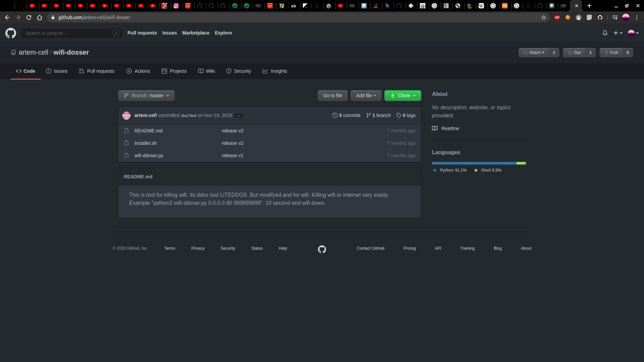The height and width of the screenshot is (362, 644).
Task: Click the installer.sh file icon
Action: pyautogui.click(x=127, y=143)
